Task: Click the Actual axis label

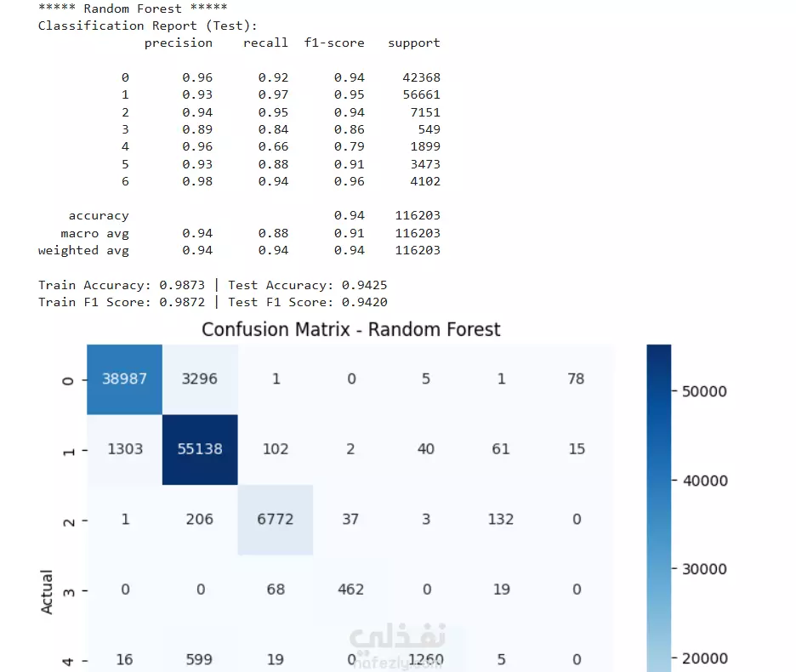Action: 46,592
